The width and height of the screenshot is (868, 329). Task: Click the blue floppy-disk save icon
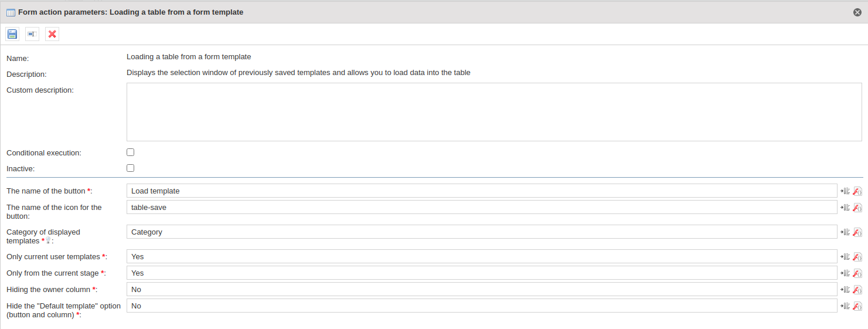tap(12, 34)
